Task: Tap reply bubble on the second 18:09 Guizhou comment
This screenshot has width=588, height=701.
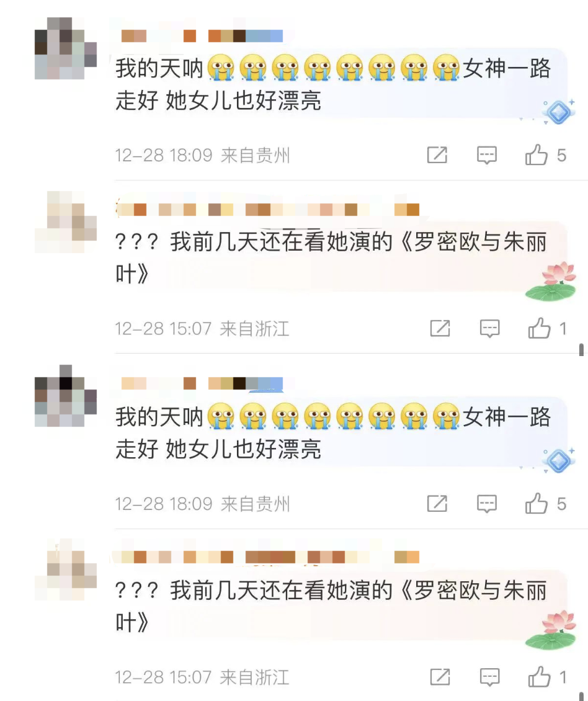Action: click(486, 504)
